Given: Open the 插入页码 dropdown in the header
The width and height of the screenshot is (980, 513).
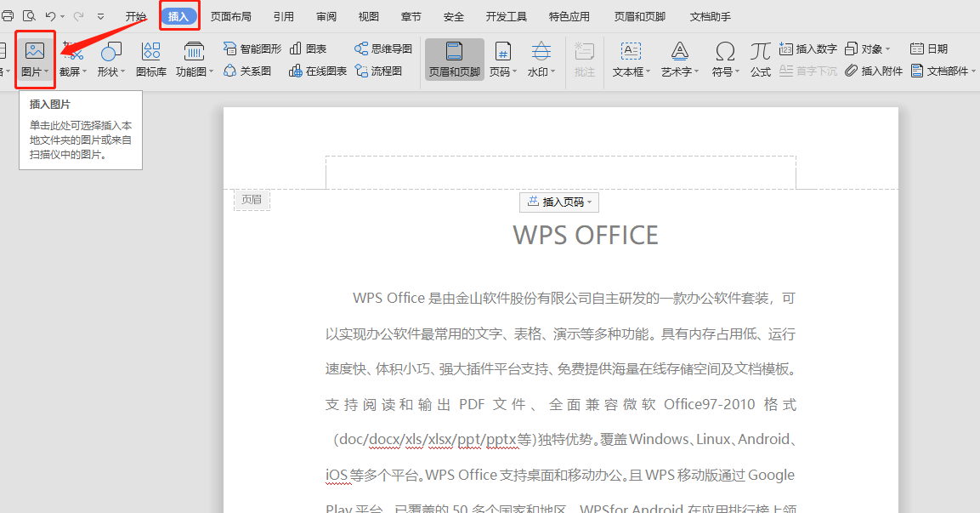Looking at the screenshot, I should [559, 202].
